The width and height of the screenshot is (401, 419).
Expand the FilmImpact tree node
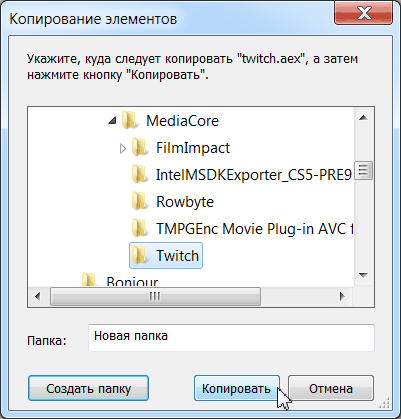point(123,148)
